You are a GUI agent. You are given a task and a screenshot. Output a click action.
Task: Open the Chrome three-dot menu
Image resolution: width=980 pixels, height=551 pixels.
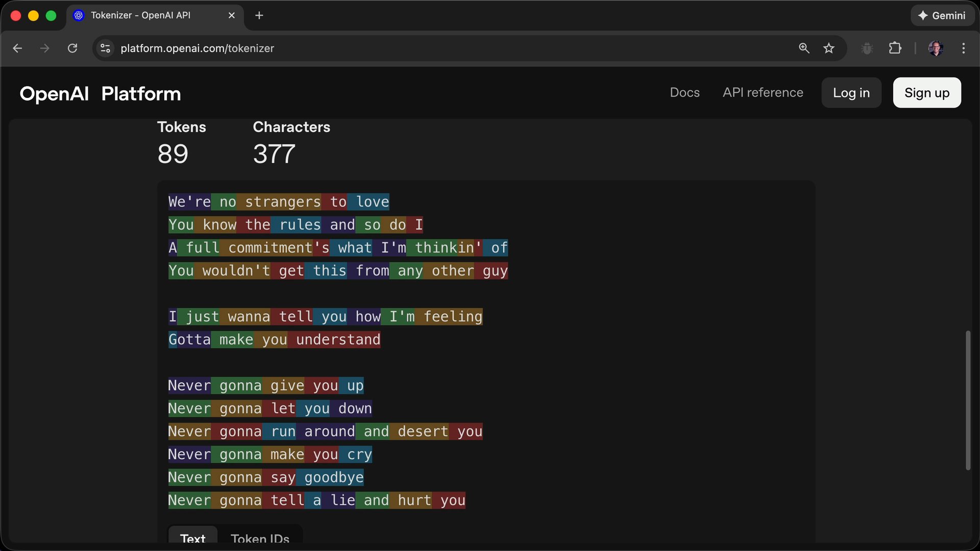(x=964, y=48)
